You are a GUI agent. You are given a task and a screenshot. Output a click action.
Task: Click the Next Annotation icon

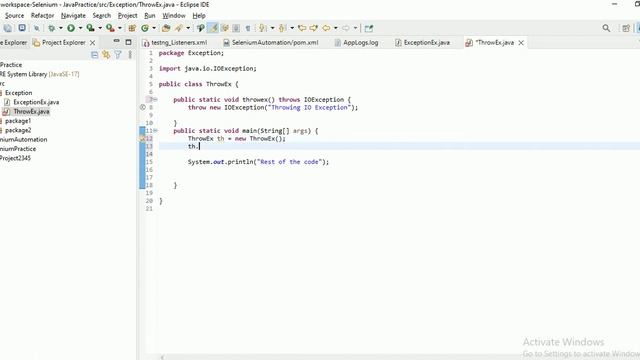[x=262, y=28]
